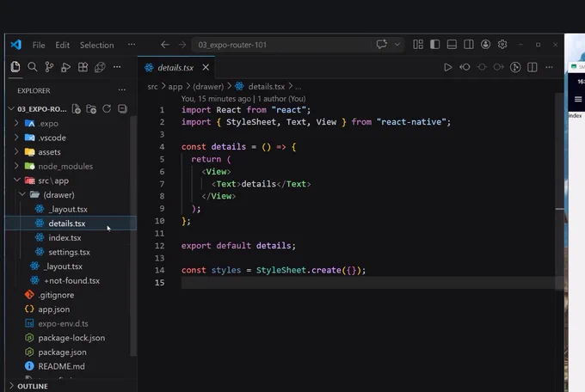
Task: Go to next change icon in editor toolbar
Action: (x=498, y=67)
